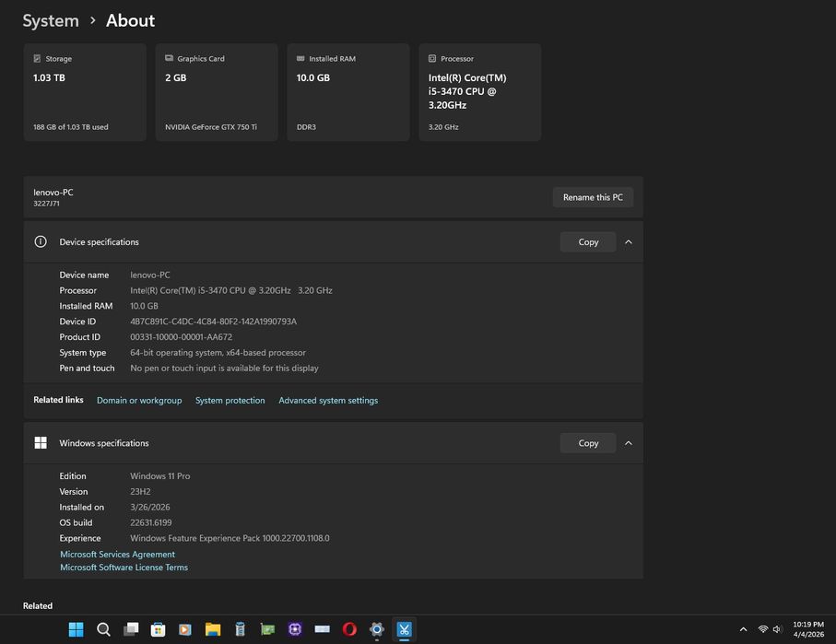Launch Microsoft Store from taskbar
Image resolution: width=836 pixels, height=644 pixels.
158,629
